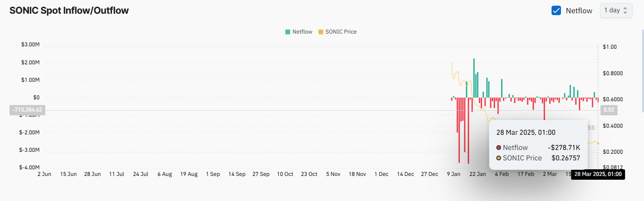Click the green Netflow legend swatch
The image size is (644, 201).
287,32
